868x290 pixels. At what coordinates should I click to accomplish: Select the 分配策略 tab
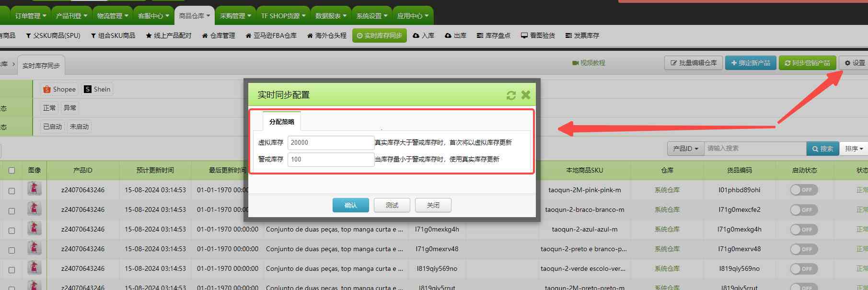282,122
